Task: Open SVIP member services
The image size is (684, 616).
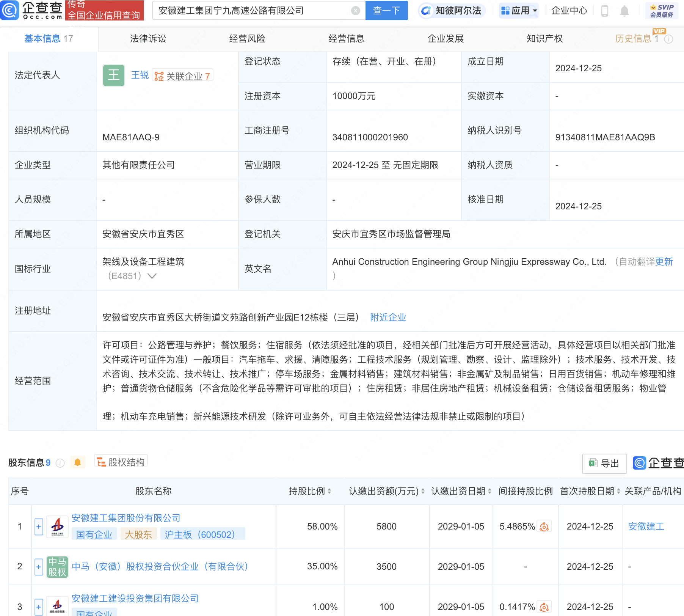Action: (662, 11)
